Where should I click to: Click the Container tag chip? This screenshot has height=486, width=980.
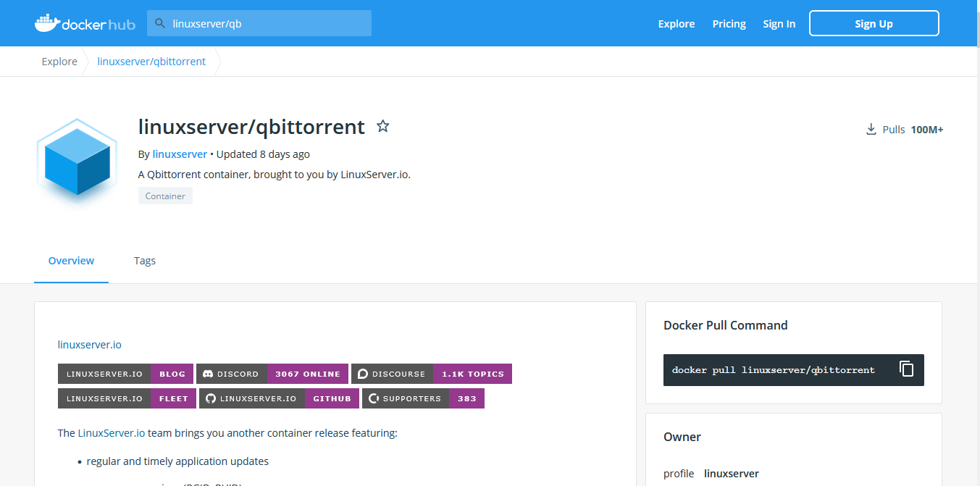tap(165, 196)
